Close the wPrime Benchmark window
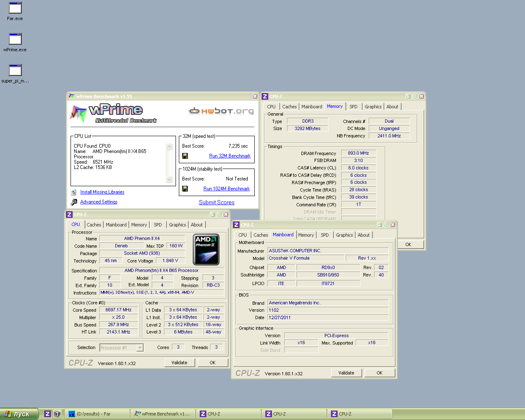This screenshot has height=420, width=525. point(255,96)
